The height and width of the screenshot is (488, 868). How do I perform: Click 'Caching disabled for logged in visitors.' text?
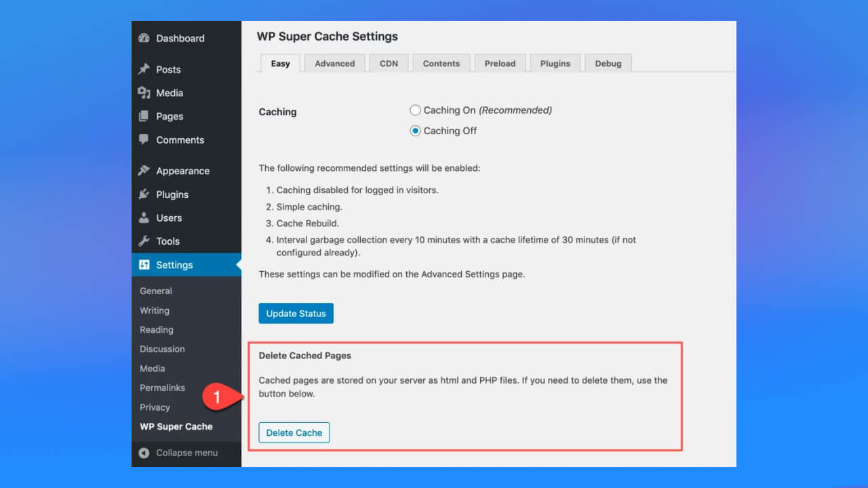click(x=357, y=190)
